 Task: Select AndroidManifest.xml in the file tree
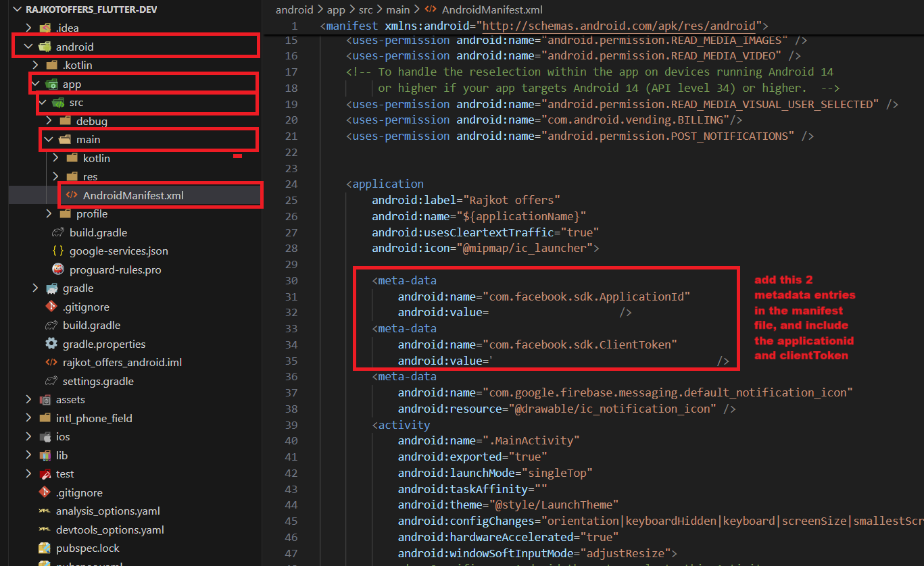point(132,196)
